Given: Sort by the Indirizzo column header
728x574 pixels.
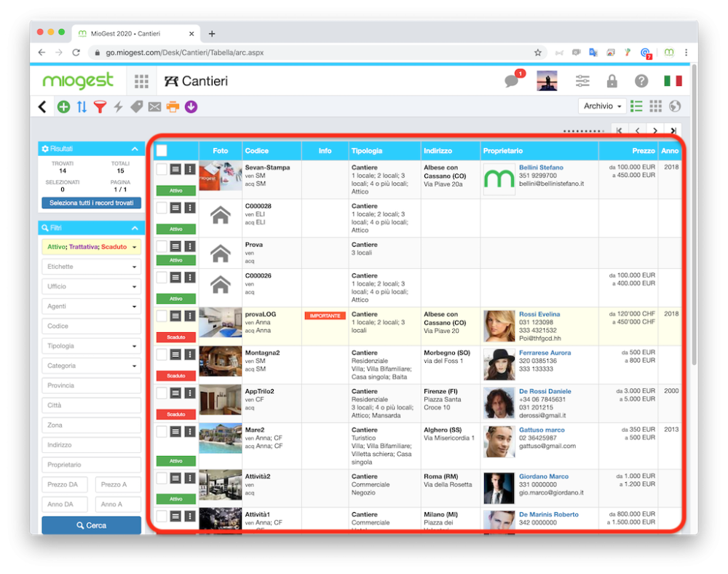Looking at the screenshot, I should [438, 151].
